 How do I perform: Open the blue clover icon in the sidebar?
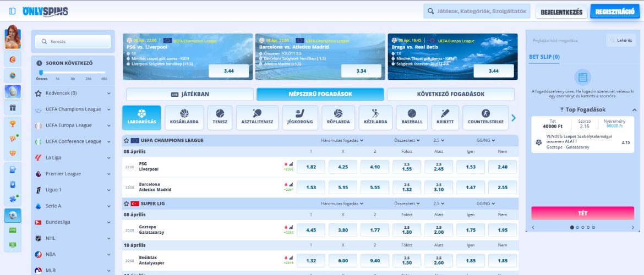(13, 199)
